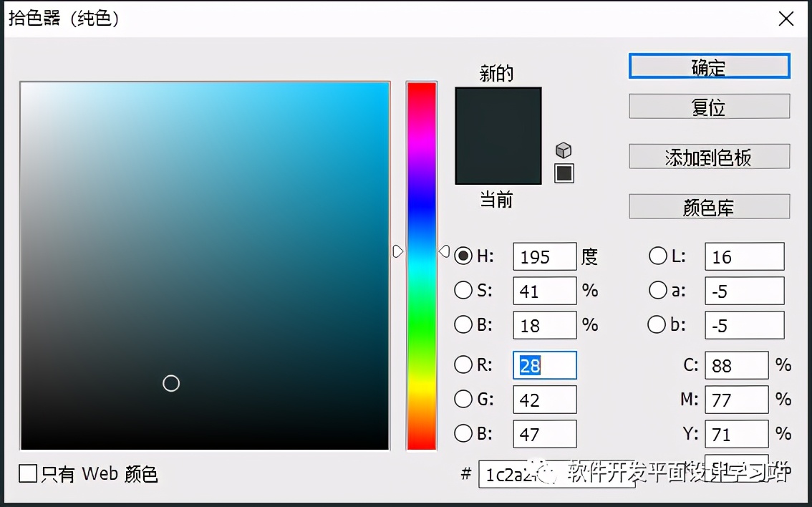The width and height of the screenshot is (812, 507).
Task: Select the L radio button
Action: click(x=658, y=256)
